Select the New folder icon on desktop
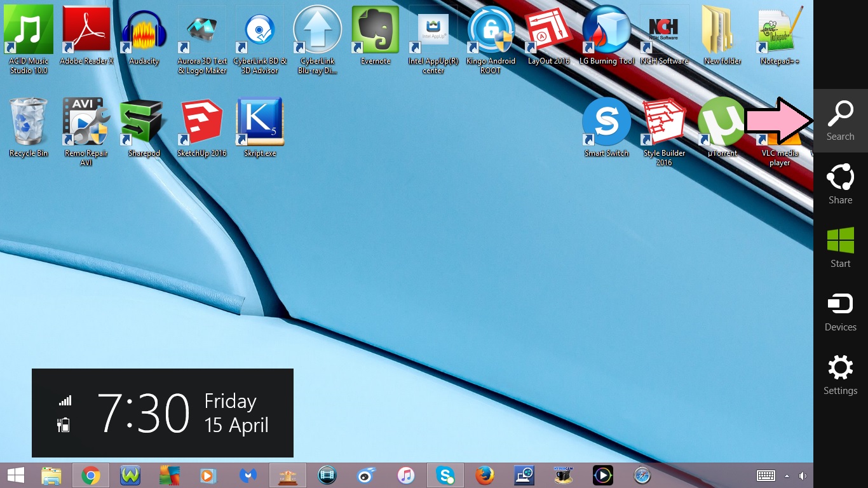The width and height of the screenshot is (868, 488). point(722,36)
